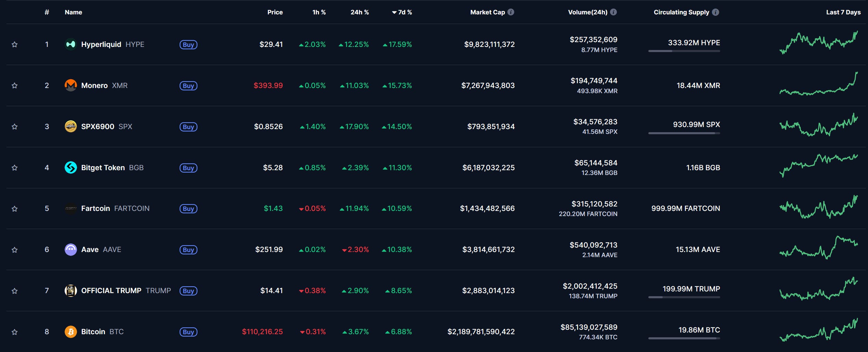Click the OFFICIAL TRUMP coin logo
Viewport: 868px width, 352px height.
point(71,290)
